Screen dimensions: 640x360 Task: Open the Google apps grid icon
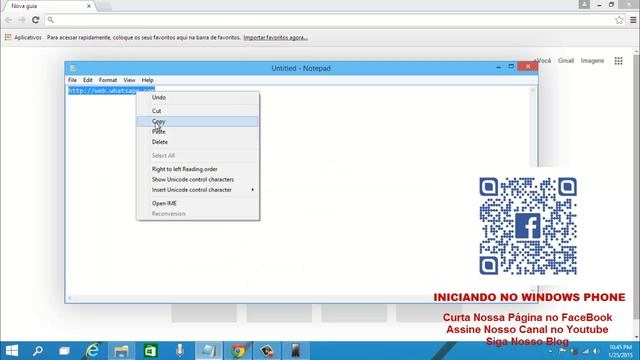pyautogui.click(x=618, y=61)
